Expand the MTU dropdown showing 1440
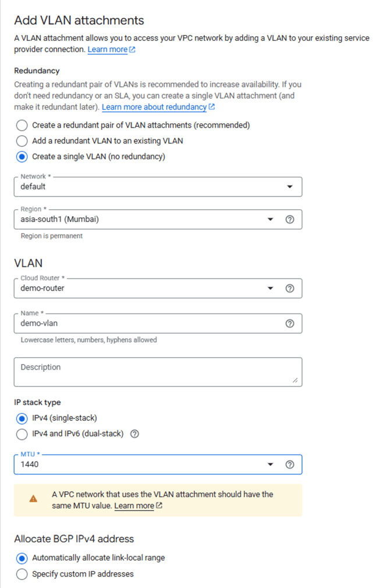The image size is (390, 588). pyautogui.click(x=158, y=464)
